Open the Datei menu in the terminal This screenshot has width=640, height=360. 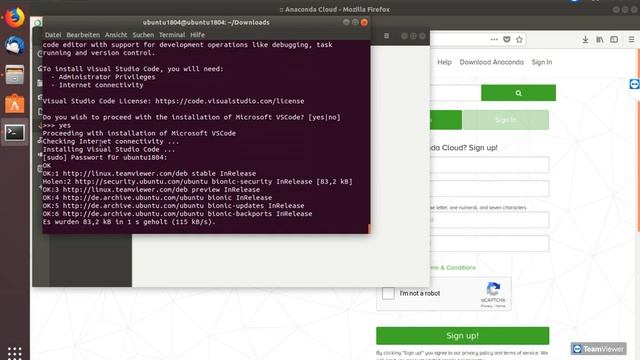coord(53,35)
